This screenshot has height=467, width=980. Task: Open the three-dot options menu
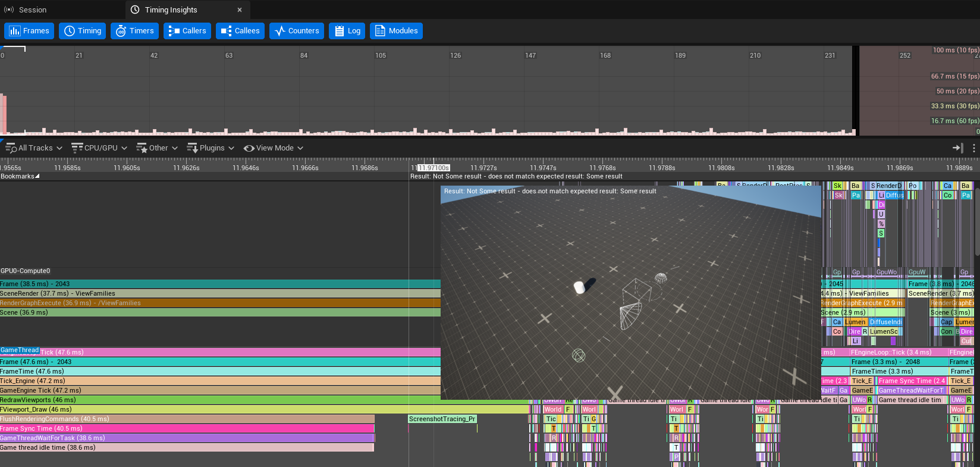coord(973,148)
